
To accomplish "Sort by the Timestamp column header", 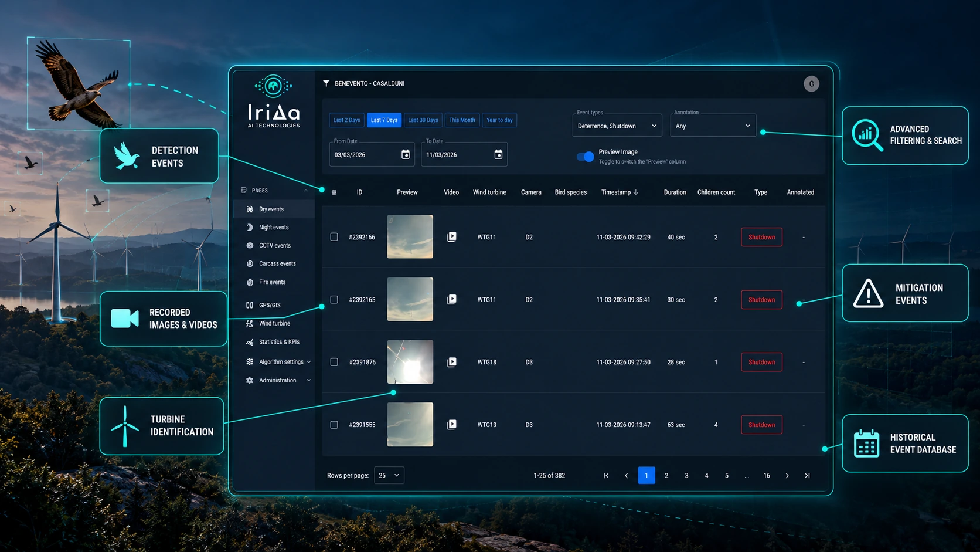I will pyautogui.click(x=620, y=192).
